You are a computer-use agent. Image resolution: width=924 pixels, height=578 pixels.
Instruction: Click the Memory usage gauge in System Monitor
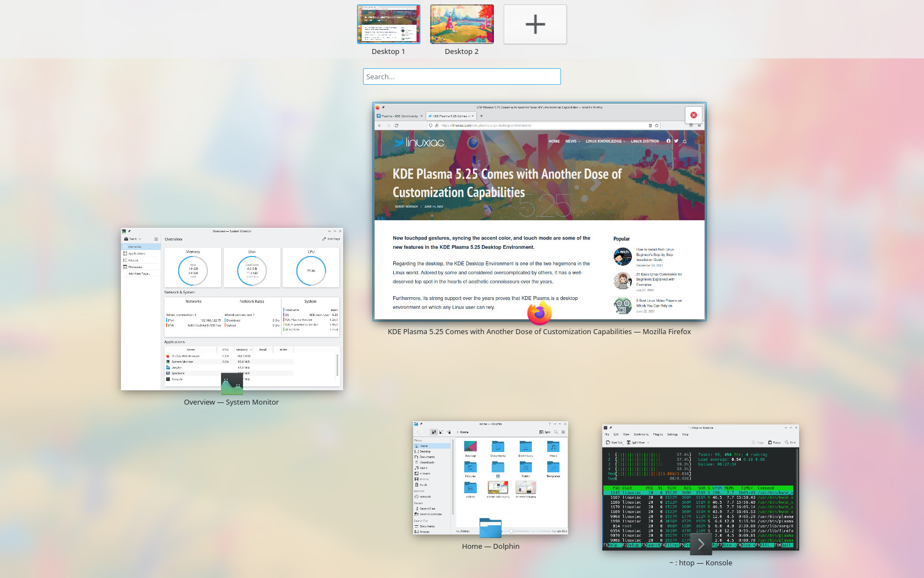193,270
